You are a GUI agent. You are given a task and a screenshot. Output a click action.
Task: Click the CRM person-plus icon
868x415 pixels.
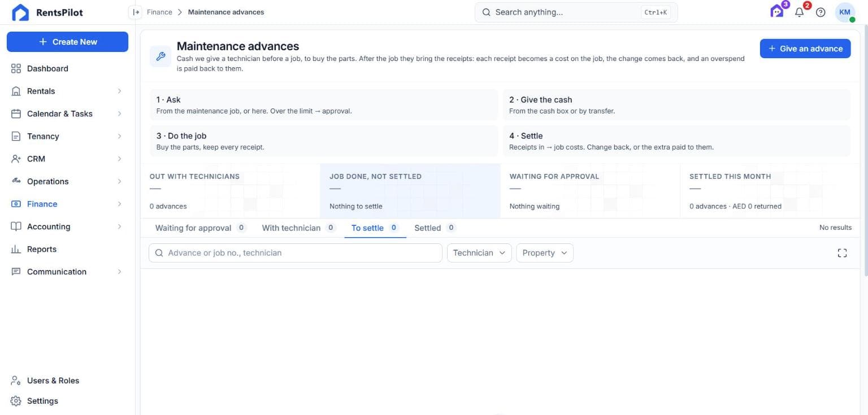(16, 159)
